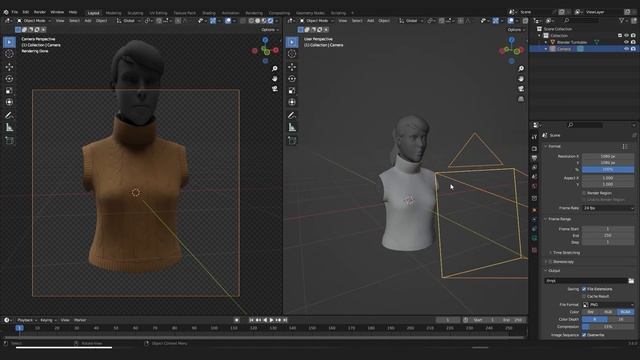
Task: Adjust the Compression slider
Action: (608, 327)
